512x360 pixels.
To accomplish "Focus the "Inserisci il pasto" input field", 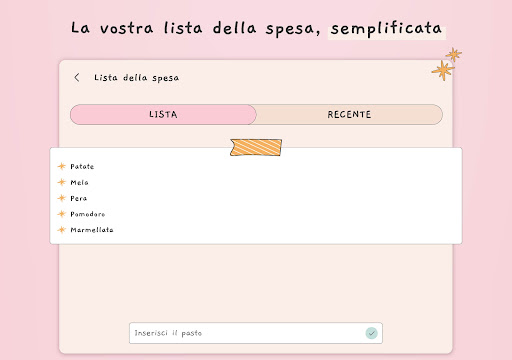I will pos(256,333).
